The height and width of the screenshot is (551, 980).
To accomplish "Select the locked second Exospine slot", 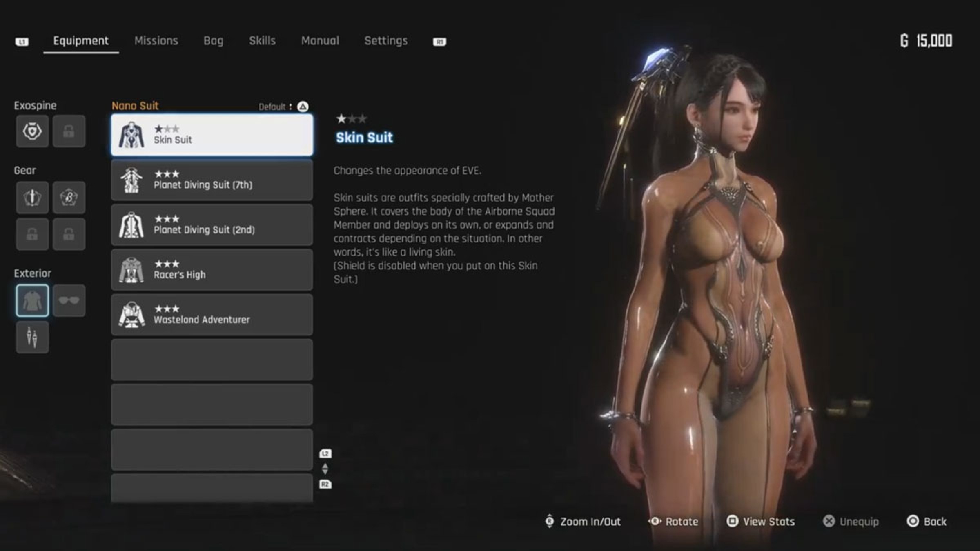I will (69, 131).
